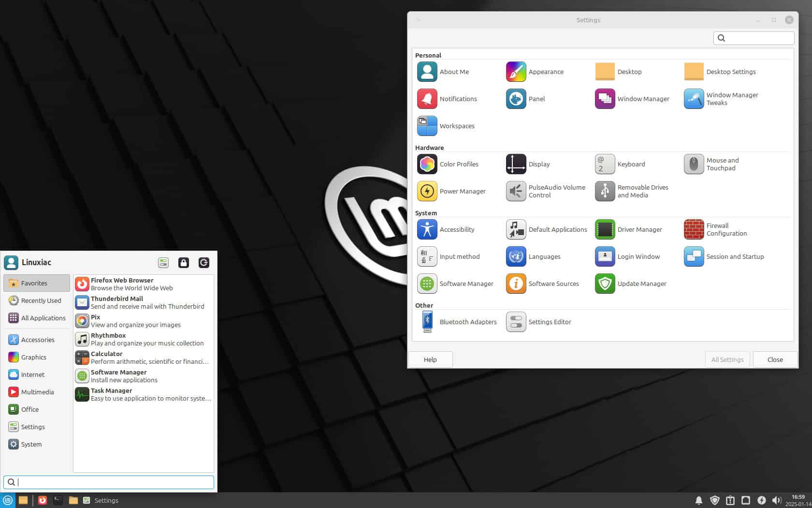The height and width of the screenshot is (508, 812).
Task: Open the volume icon in the system tray
Action: pos(777,500)
